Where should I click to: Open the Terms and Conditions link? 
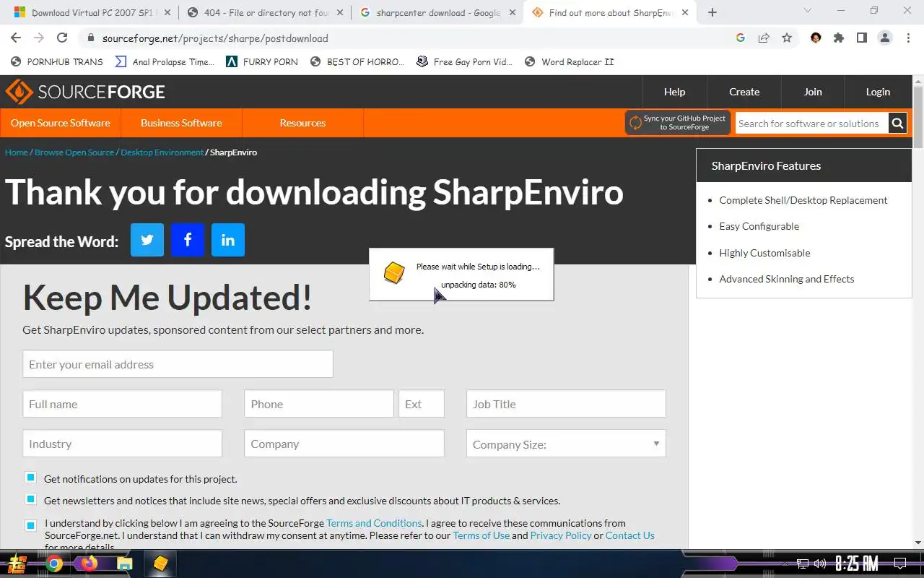pyautogui.click(x=374, y=523)
